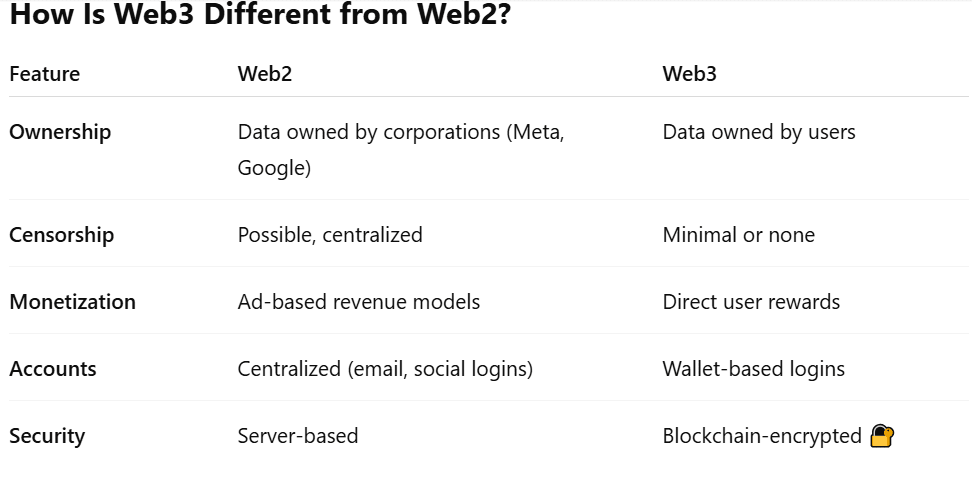The image size is (972, 487).
Task: Click the Web2 column header
Action: (265, 74)
